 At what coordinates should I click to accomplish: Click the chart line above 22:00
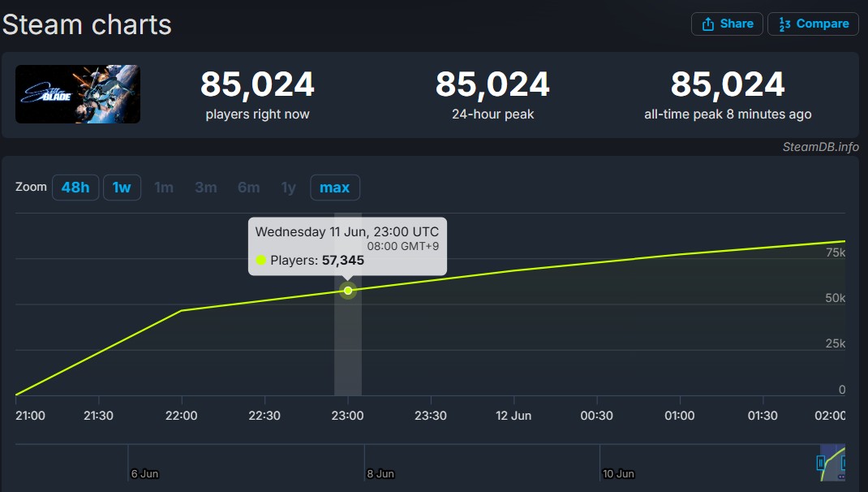[182, 311]
